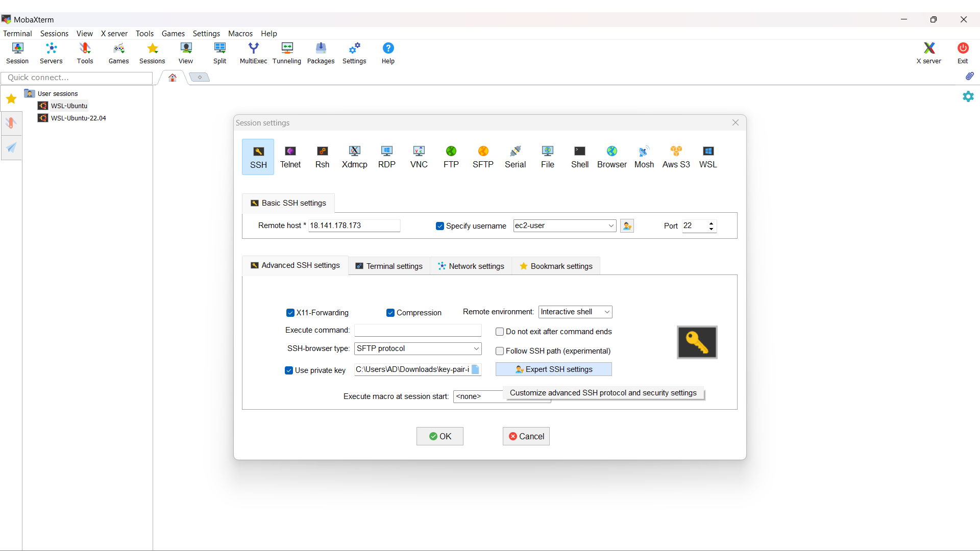Open the Macros menu
This screenshot has width=980, height=551.
point(240,34)
